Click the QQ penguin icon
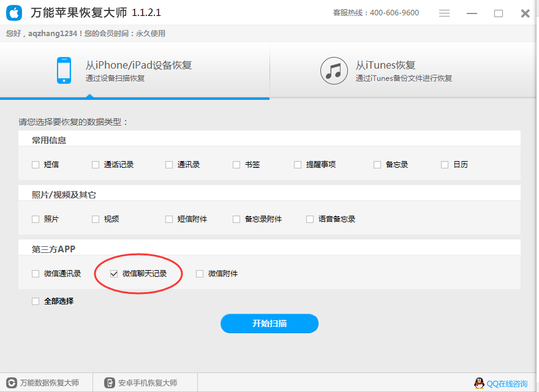 (479, 383)
